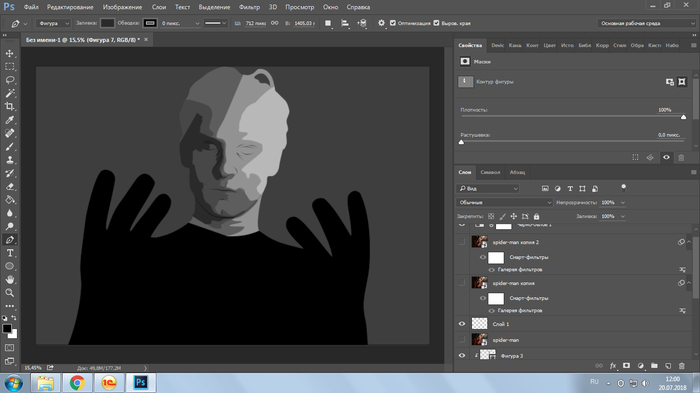Viewport: 700px width, 393px height.
Task: Switch to the Символ tab
Action: tap(490, 172)
